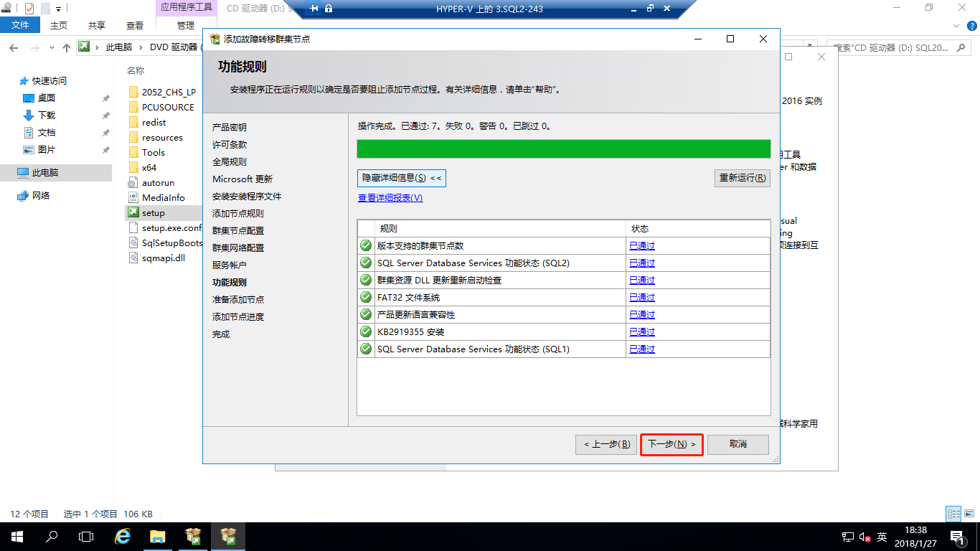Select the x64 folder

[143, 168]
